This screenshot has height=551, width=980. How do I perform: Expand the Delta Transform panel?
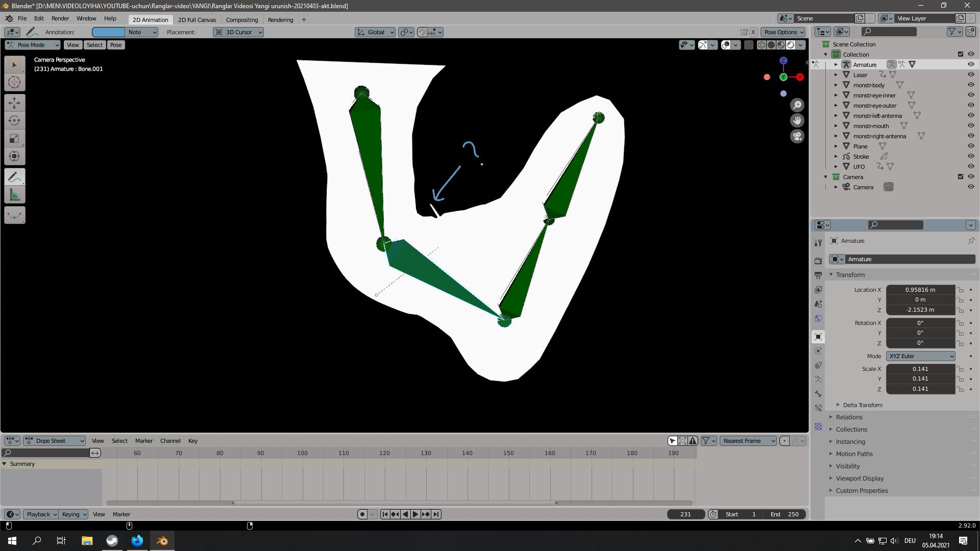(862, 405)
